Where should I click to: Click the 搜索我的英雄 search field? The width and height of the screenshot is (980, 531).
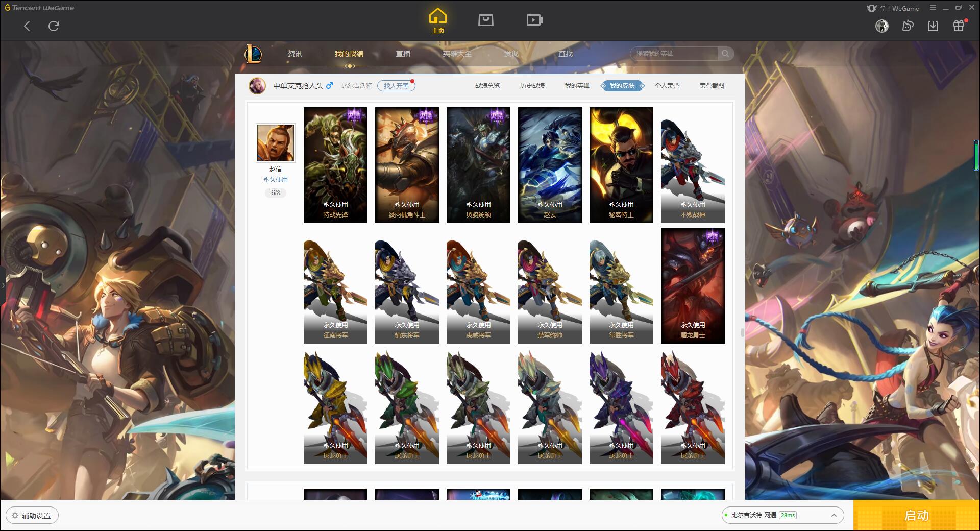point(675,54)
